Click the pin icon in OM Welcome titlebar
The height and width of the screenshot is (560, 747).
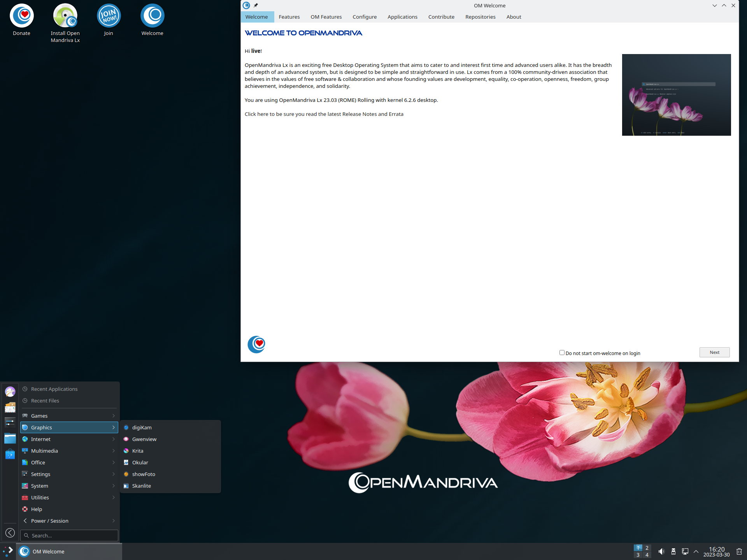(256, 5)
